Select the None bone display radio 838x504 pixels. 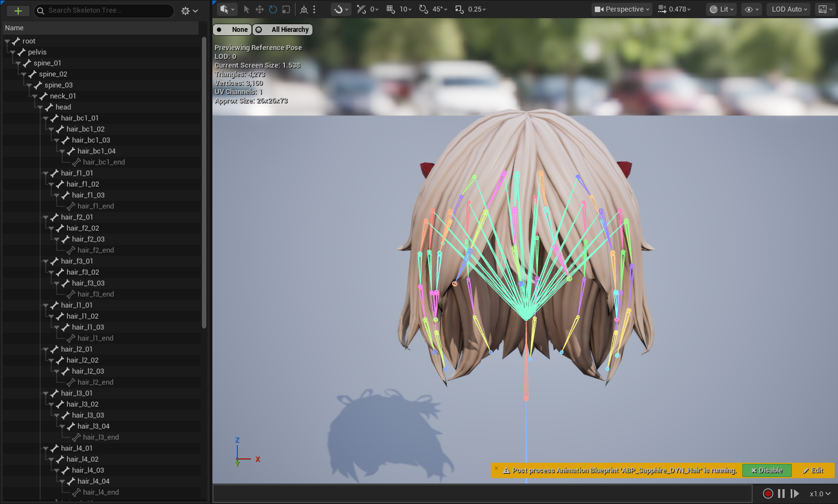point(232,30)
